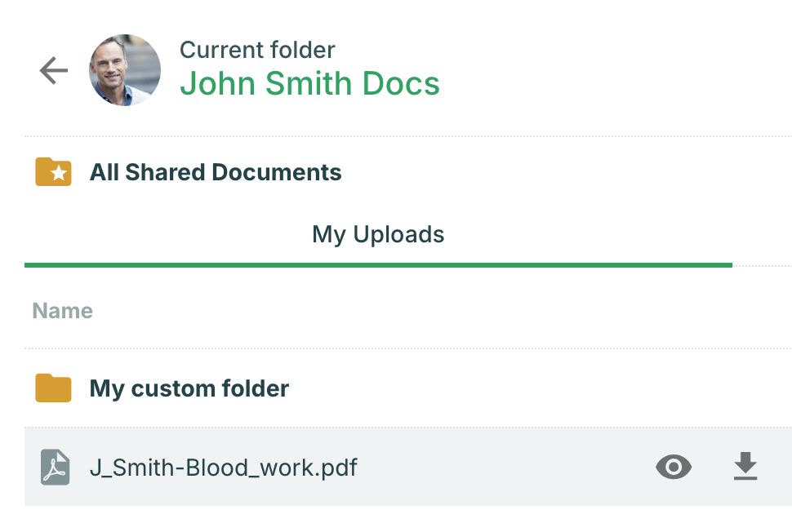This screenshot has height=532, width=792.
Task: Click the John Smith Docs folder title
Action: coord(309,83)
